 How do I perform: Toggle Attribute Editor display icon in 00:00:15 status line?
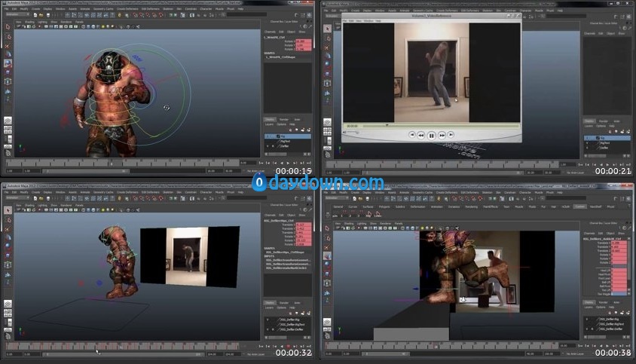tap(297, 15)
